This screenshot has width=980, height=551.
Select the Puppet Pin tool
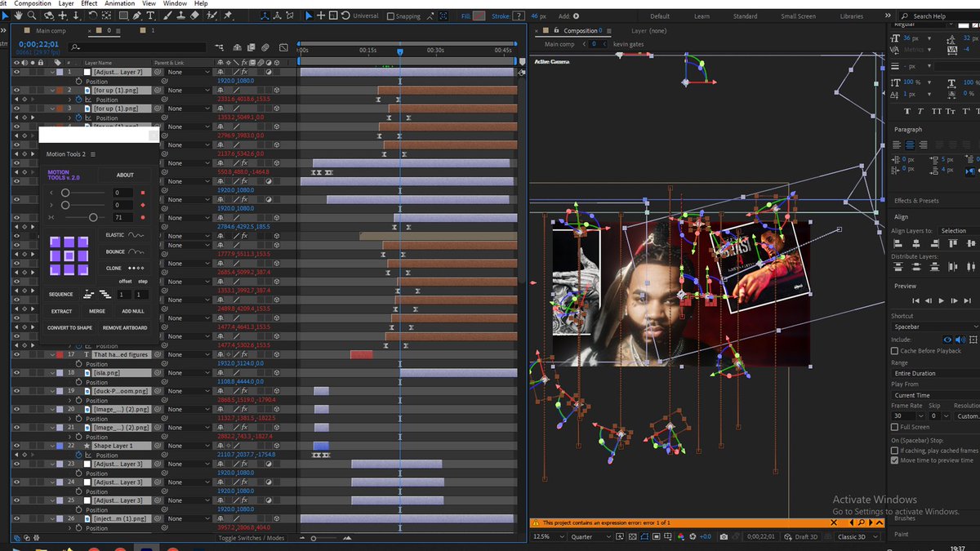(227, 16)
